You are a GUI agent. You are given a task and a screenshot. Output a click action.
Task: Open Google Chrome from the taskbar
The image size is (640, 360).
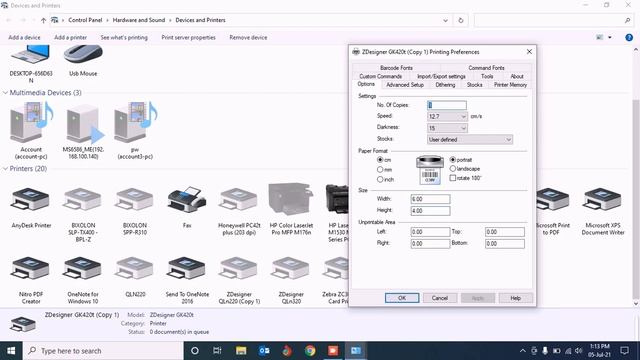coord(310,351)
